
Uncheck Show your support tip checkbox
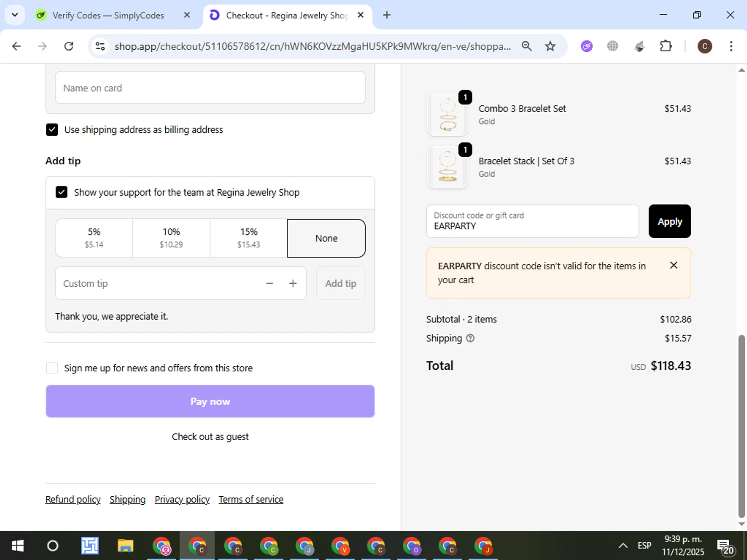coord(61,192)
